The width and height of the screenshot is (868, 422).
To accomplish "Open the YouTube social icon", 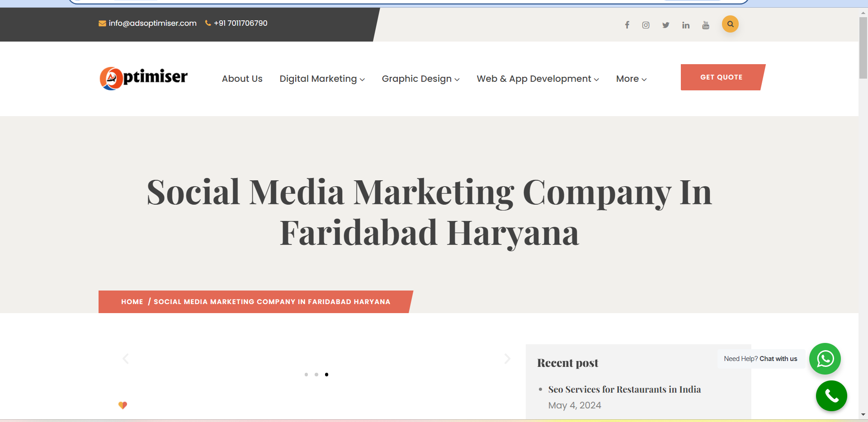I will [706, 25].
